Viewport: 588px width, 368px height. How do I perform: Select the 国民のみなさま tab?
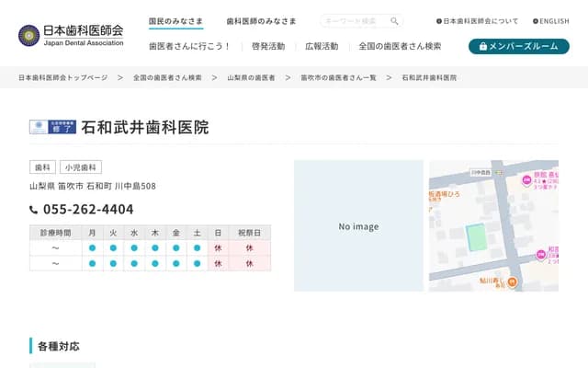click(175, 21)
